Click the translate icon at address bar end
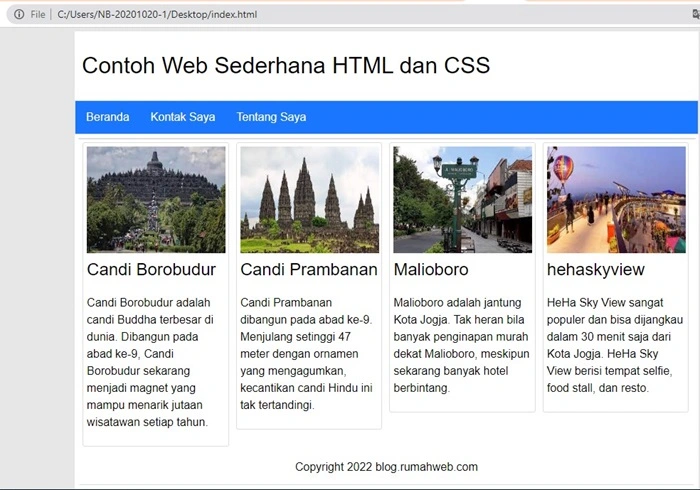Viewport: 700px width, 490px height. (x=696, y=14)
